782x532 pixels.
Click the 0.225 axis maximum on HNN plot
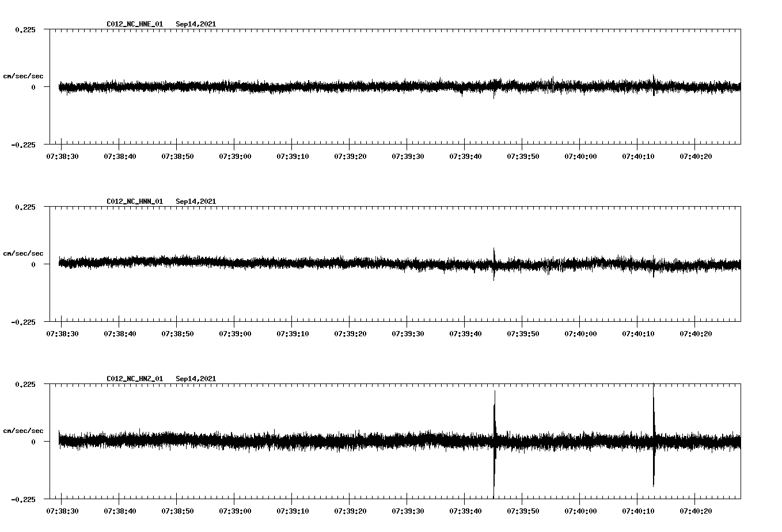[x=25, y=207]
